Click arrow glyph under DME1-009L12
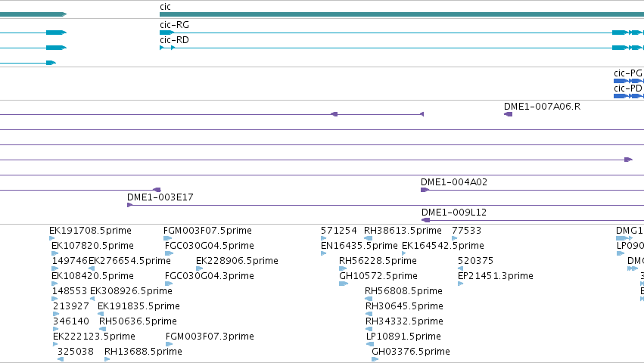This screenshot has height=363, width=644. click(x=425, y=220)
